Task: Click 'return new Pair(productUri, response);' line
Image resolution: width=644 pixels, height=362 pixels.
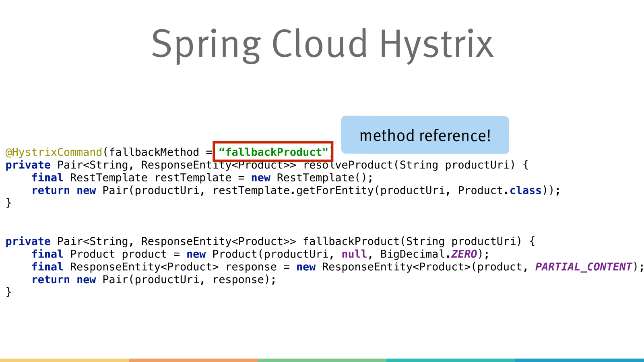Action: pos(154,280)
